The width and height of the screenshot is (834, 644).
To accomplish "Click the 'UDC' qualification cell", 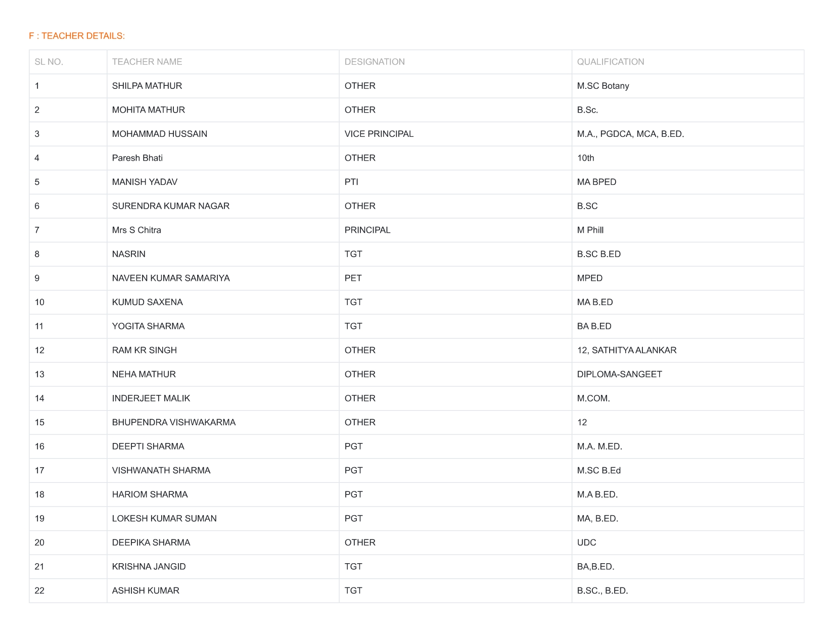I will [586, 542].
